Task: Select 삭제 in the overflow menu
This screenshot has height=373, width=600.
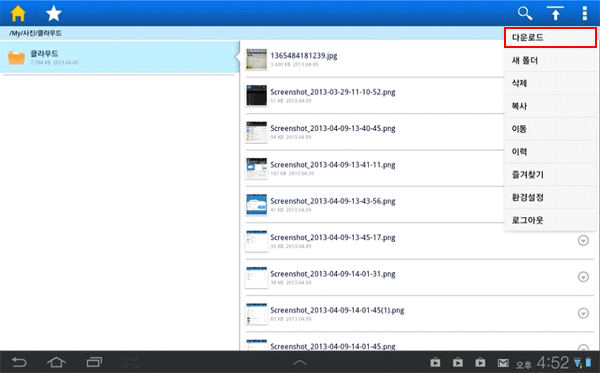Action: coord(550,83)
